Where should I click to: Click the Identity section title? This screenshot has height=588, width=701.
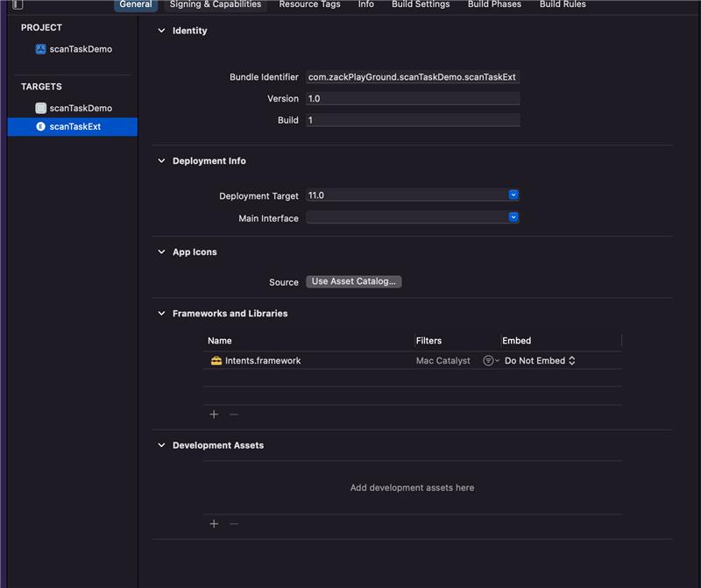tap(190, 31)
